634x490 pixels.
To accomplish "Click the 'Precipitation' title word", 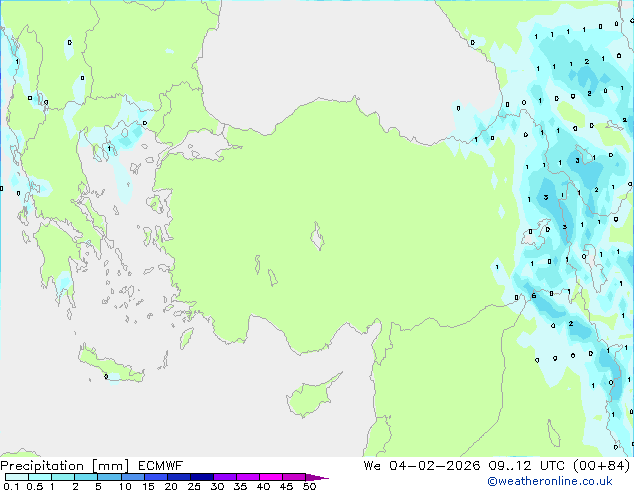I will click(x=42, y=466).
